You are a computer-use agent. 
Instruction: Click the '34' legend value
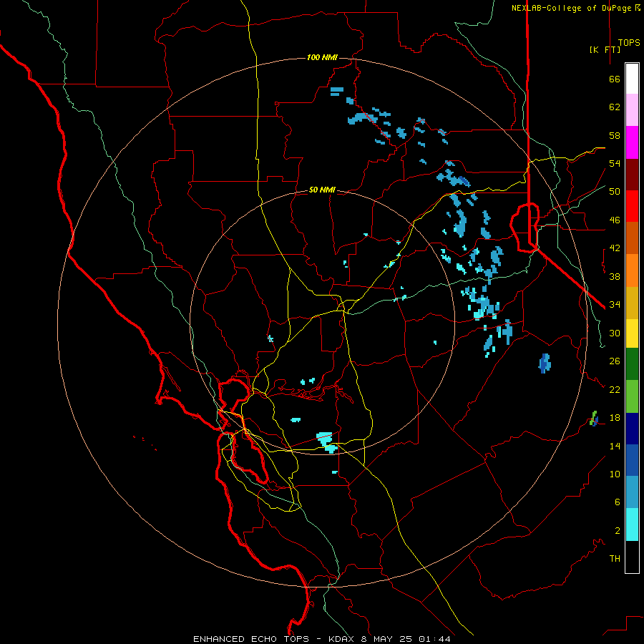[615, 305]
